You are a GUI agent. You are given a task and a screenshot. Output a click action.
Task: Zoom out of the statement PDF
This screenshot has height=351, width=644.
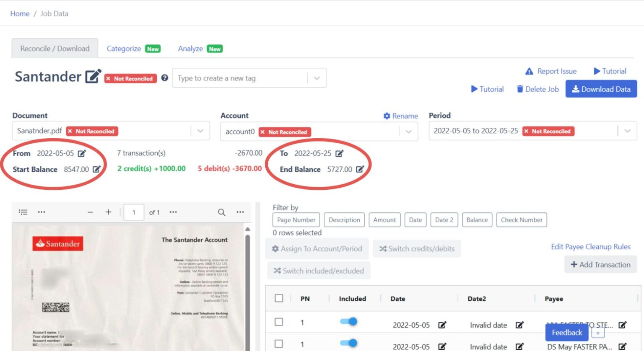click(90, 212)
